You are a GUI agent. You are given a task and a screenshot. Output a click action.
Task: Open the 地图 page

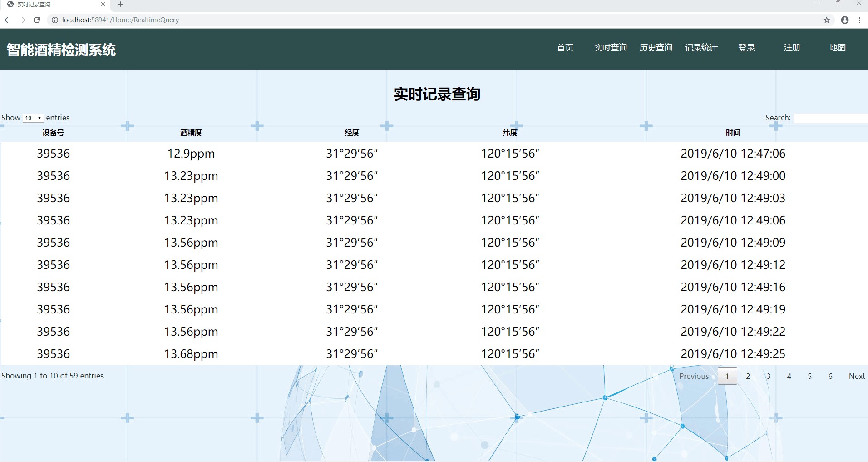tap(837, 48)
